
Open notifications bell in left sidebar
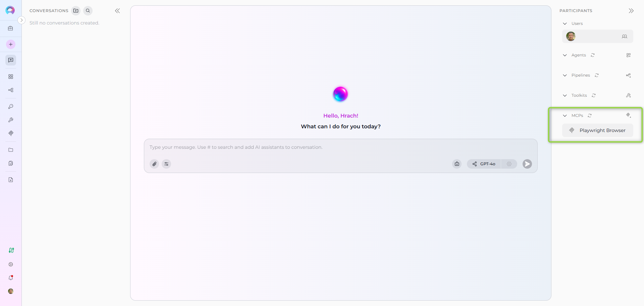click(x=11, y=278)
